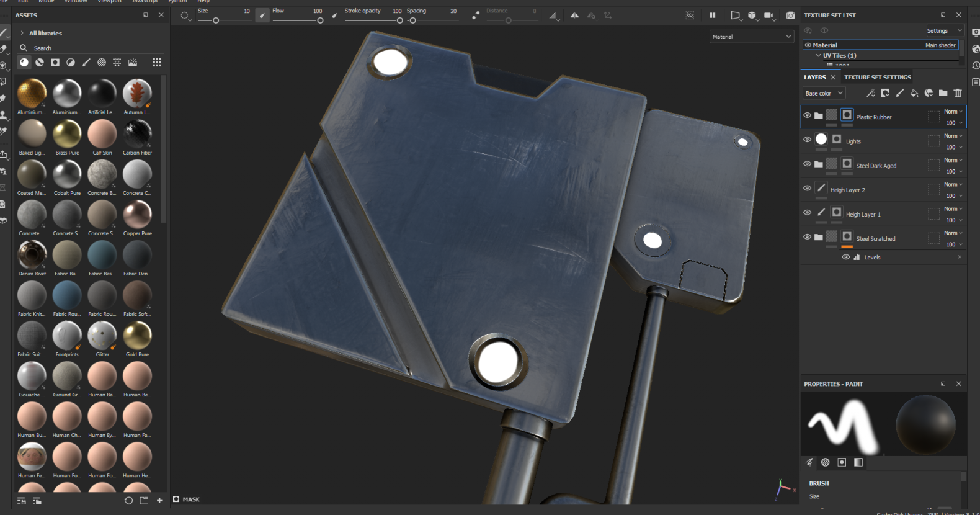Toggle size pen pressure button
980x515 pixels.
[x=262, y=16]
